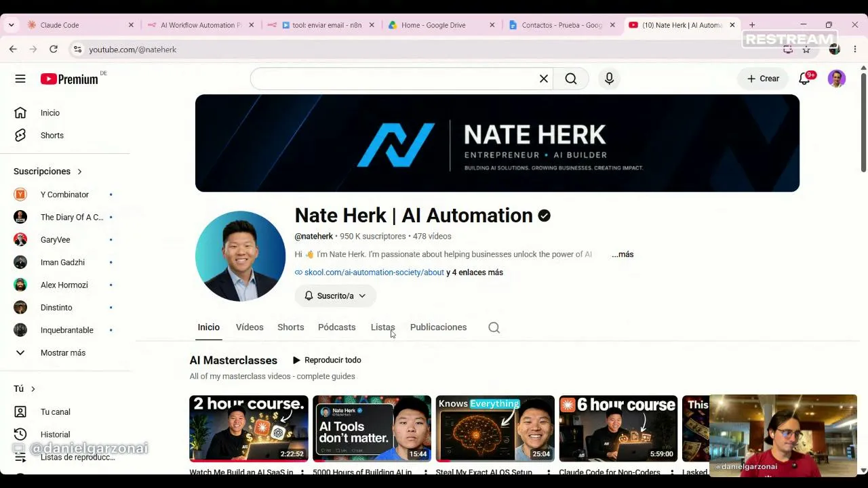
Task: Open the notifications bell
Action: pos(804,79)
